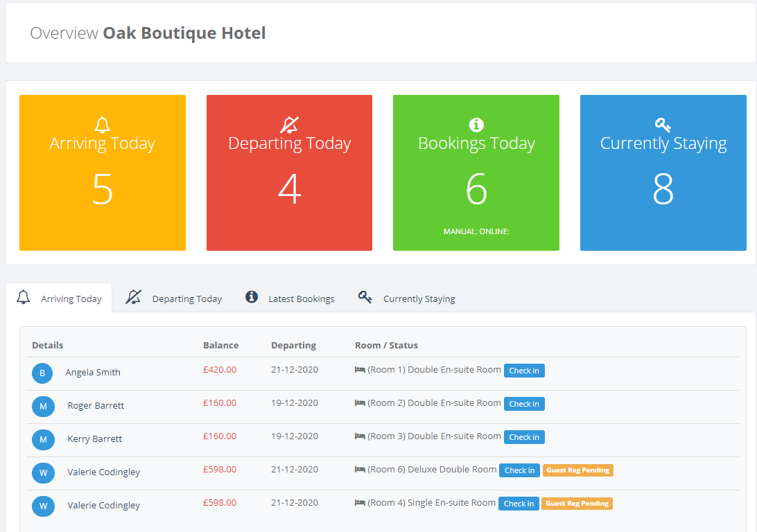Click the key icon on the Currently Staying tab

365,297
